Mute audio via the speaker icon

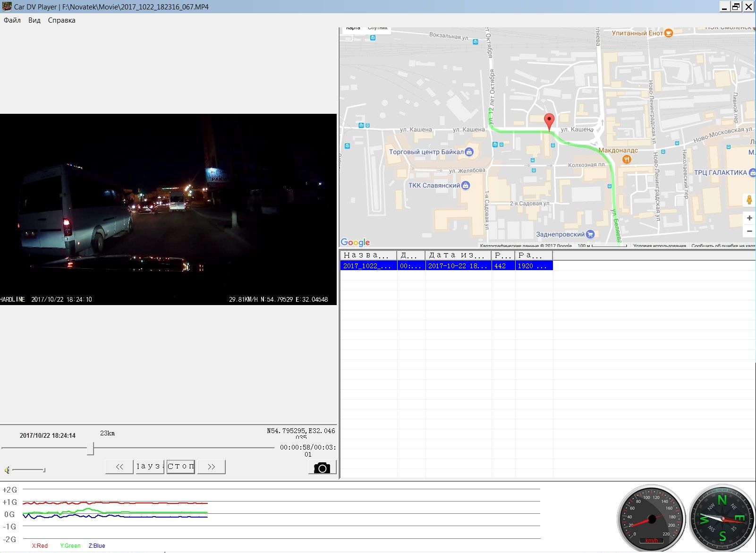coord(7,470)
